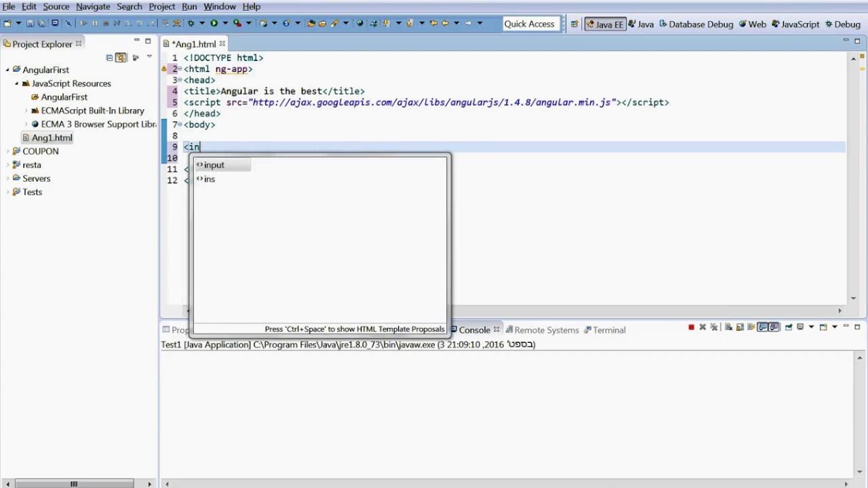Expand ECMAScript Built-In Library node
The height and width of the screenshot is (488, 868).
[26, 110]
